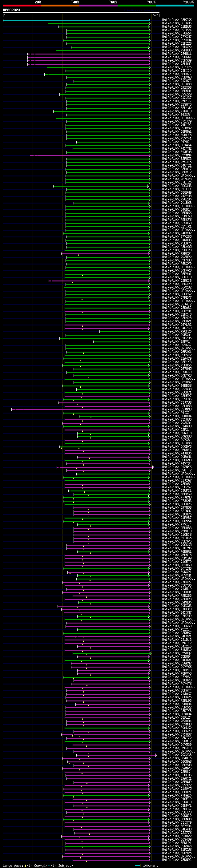The image size is (197, 868).
Task: Click the UniRef100_Q4L4H3 label
Action: click(177, 830)
